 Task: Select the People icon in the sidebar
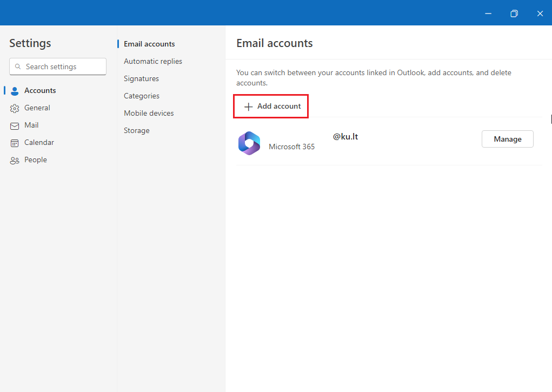point(15,160)
